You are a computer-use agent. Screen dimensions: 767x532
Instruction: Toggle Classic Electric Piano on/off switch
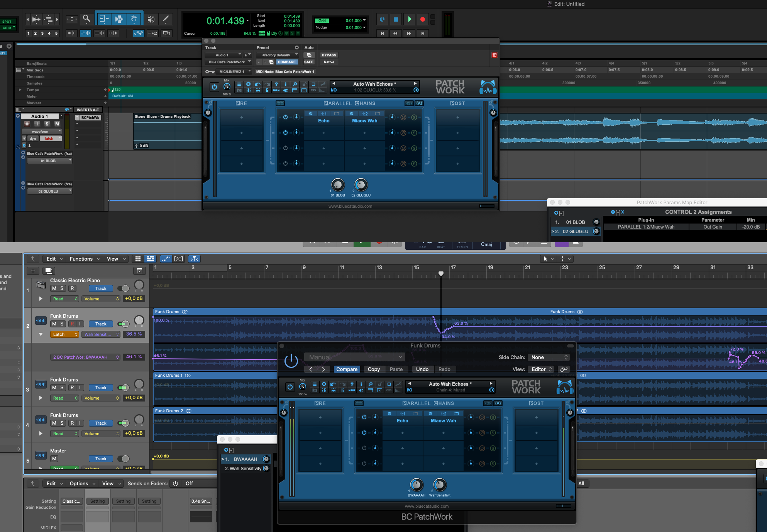[123, 288]
